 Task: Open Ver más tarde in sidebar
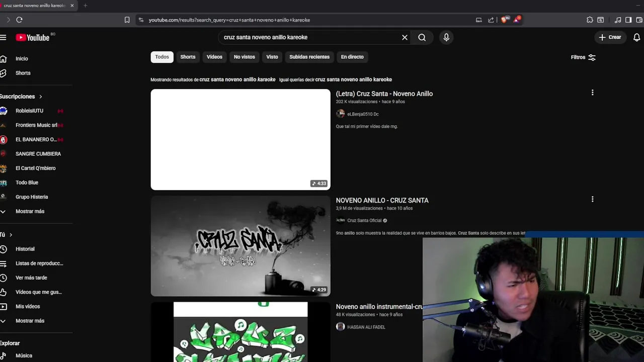point(31,278)
